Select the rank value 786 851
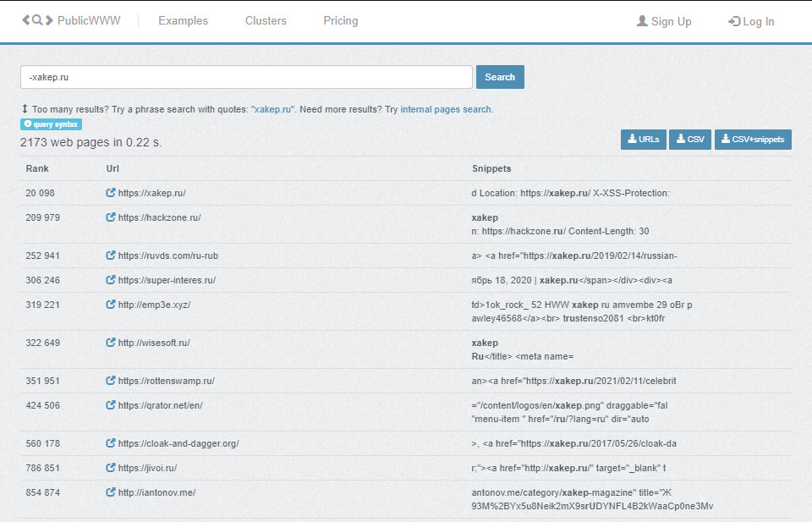812x522 pixels. [42, 468]
